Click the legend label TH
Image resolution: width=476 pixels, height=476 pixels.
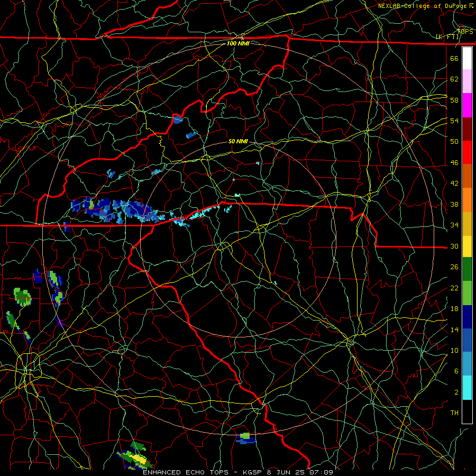click(454, 413)
